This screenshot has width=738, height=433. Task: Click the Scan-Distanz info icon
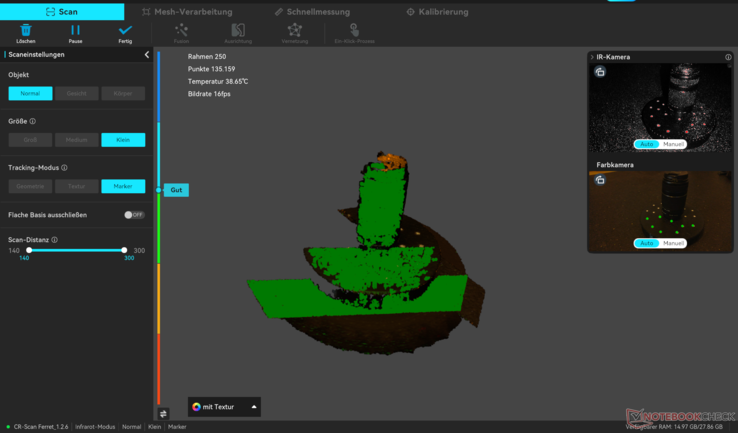coord(55,240)
